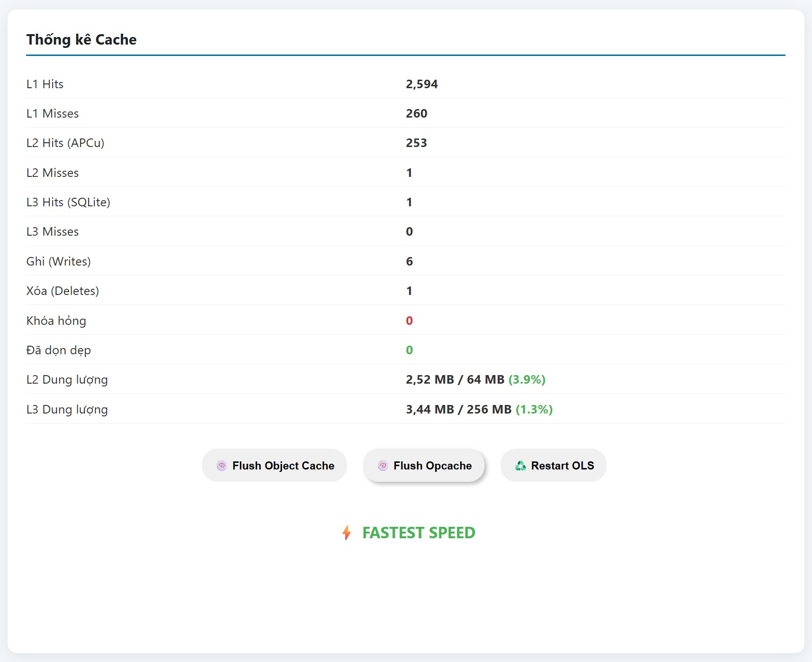Click the L2 Dung lượng percentage (3.9%)

526,379
